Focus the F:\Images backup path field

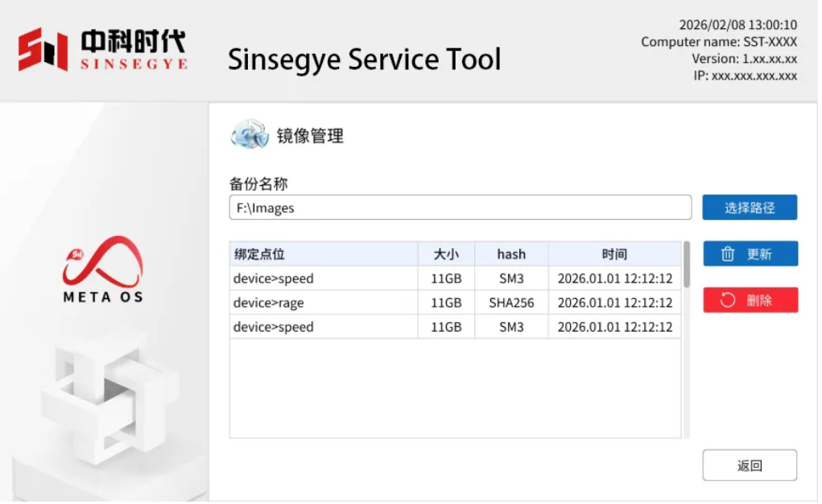point(461,208)
